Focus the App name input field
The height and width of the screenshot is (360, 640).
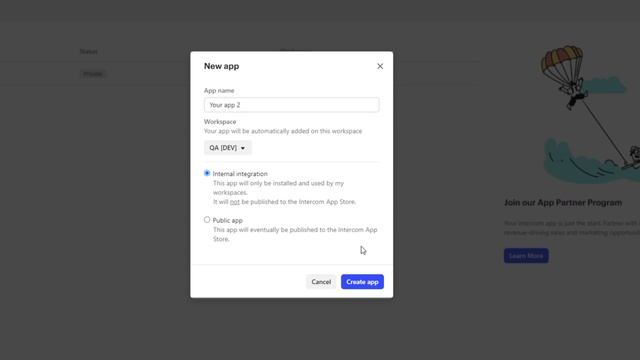pos(291,105)
